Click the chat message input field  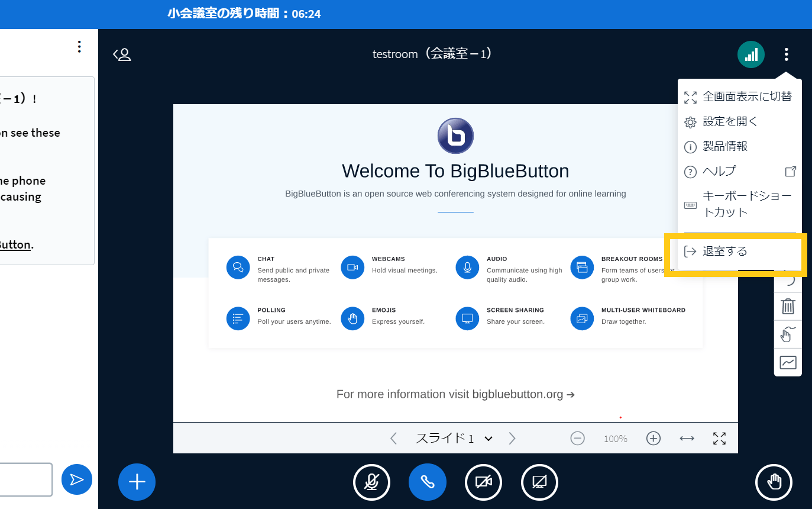pyautogui.click(x=26, y=479)
